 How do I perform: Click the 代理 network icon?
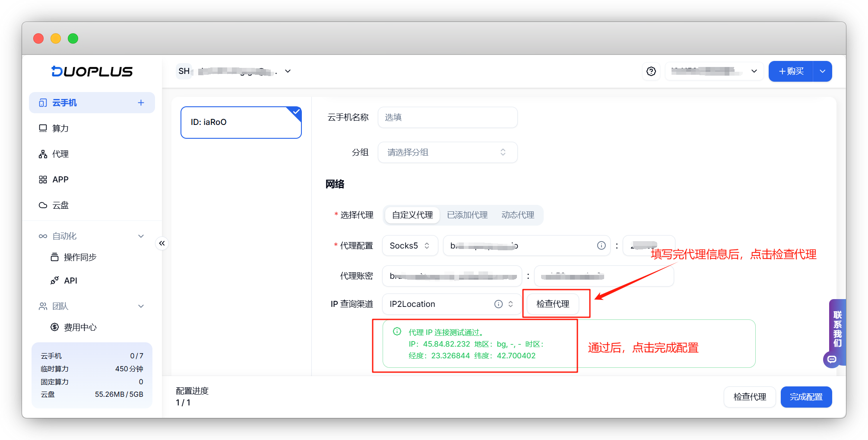43,154
